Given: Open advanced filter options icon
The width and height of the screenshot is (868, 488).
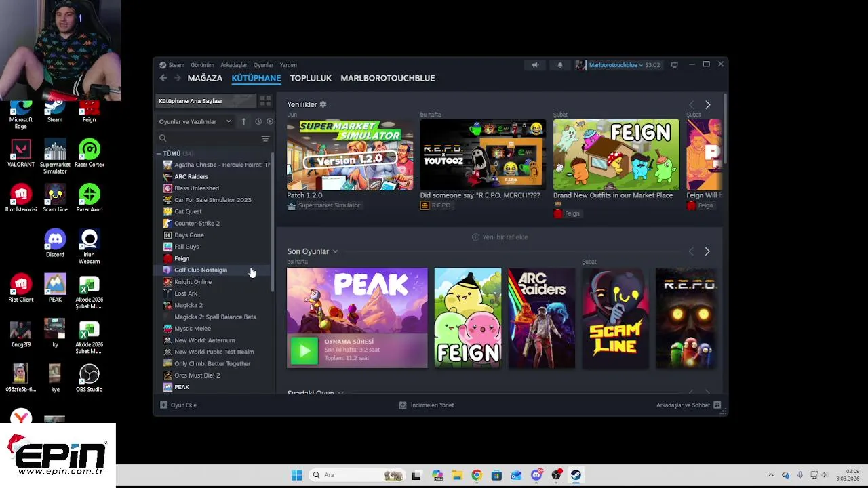Looking at the screenshot, I should [x=265, y=138].
